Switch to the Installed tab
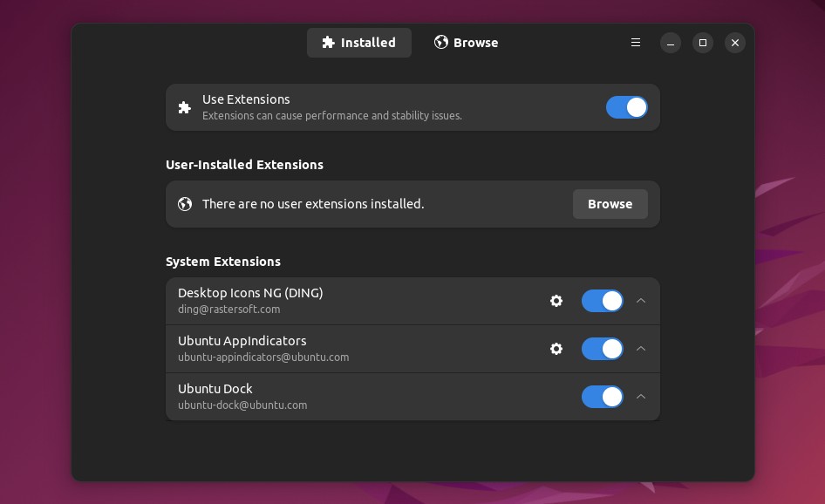825x504 pixels. pos(358,43)
